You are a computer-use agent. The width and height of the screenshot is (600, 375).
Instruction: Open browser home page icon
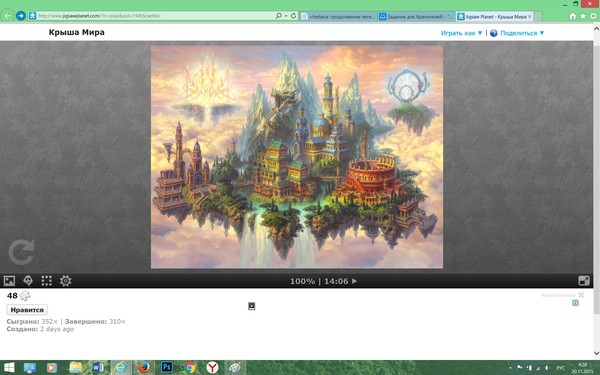coord(572,16)
